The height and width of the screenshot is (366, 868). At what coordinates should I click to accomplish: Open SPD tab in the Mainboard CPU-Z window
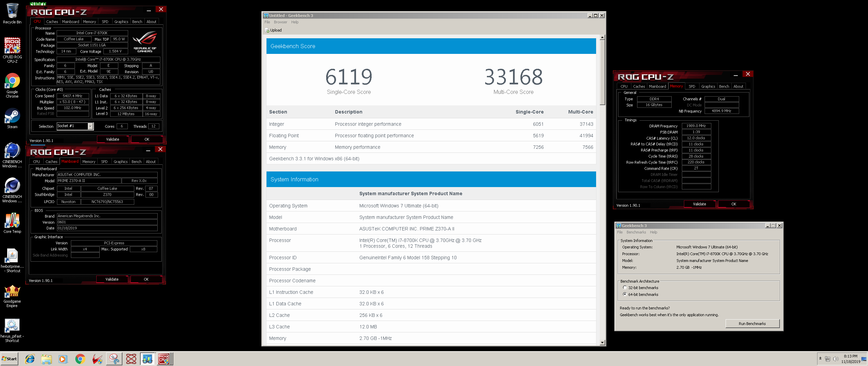[x=104, y=162]
